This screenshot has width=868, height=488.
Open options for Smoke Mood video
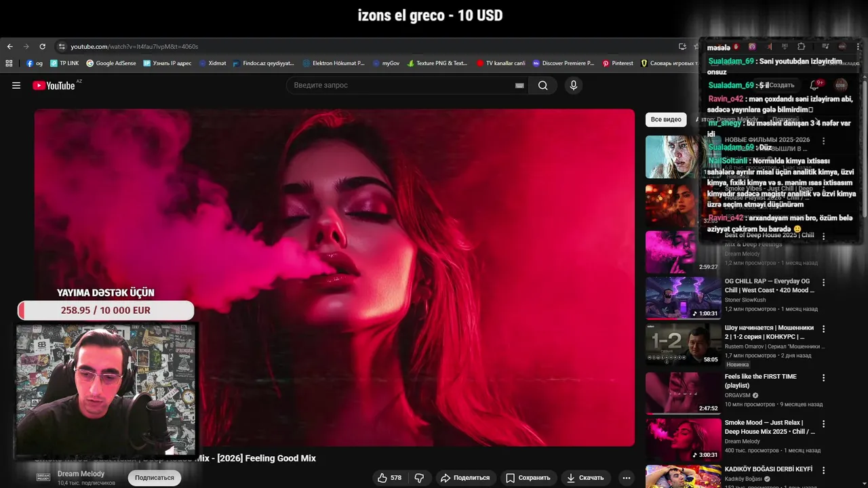point(823,424)
